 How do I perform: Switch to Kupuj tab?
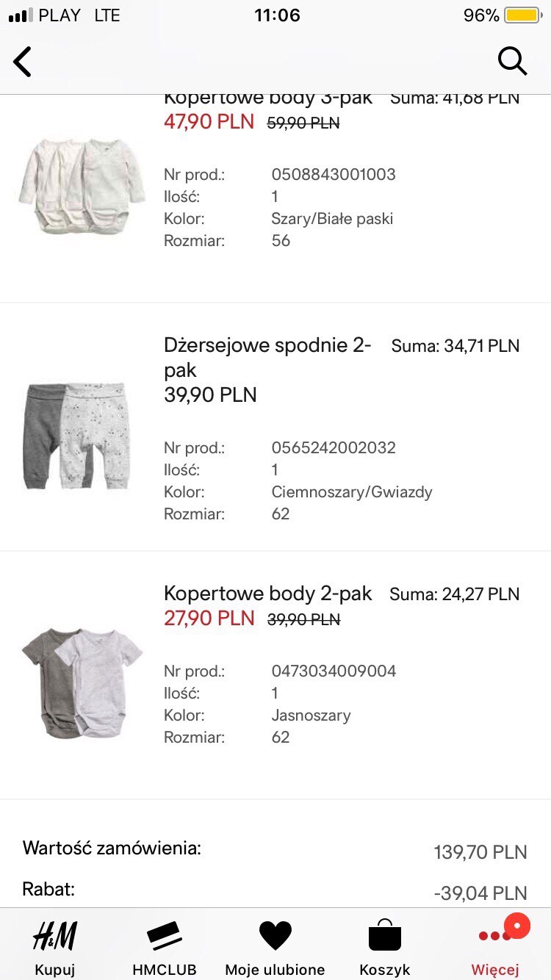(x=55, y=970)
